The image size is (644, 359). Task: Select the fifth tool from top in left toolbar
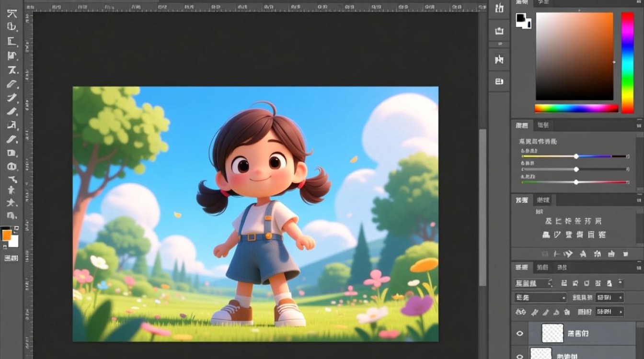point(12,70)
